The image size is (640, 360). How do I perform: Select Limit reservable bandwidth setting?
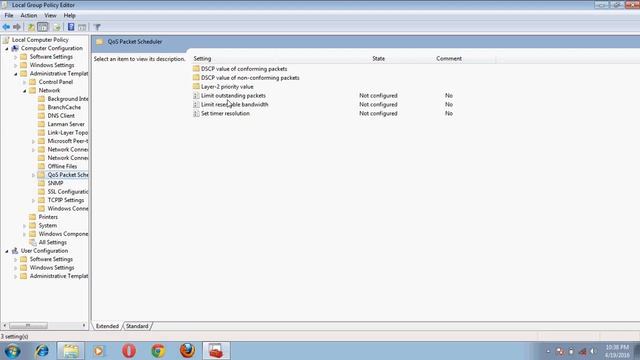[x=235, y=104]
